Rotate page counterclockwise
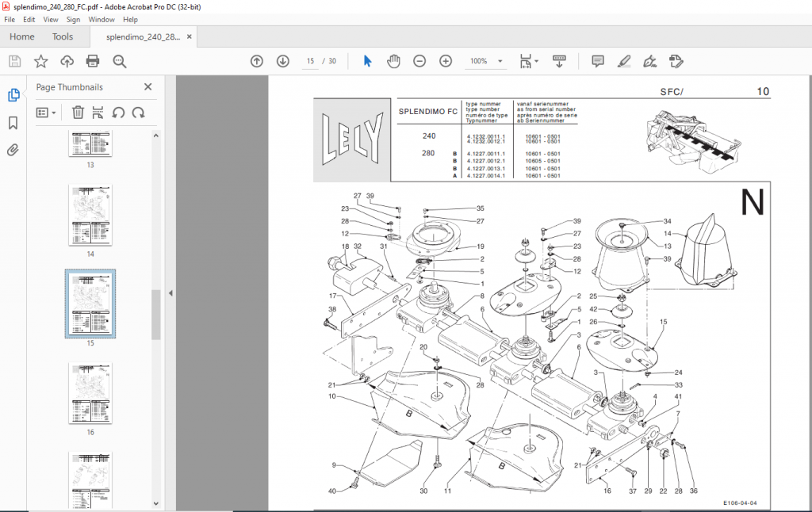The image size is (812, 512). click(x=118, y=113)
